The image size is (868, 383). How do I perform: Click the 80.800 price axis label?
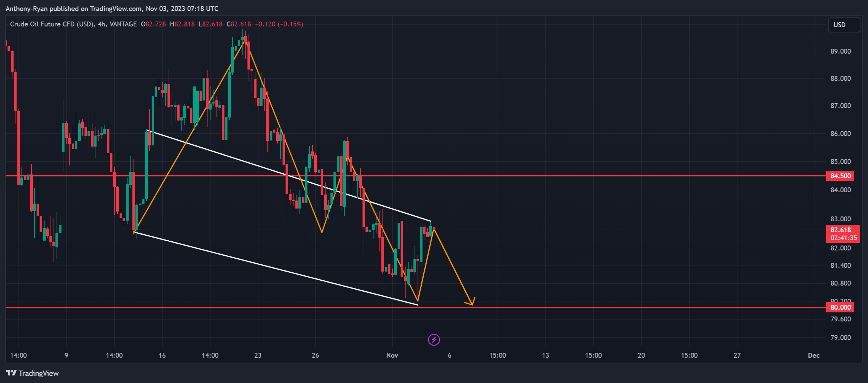tap(840, 283)
